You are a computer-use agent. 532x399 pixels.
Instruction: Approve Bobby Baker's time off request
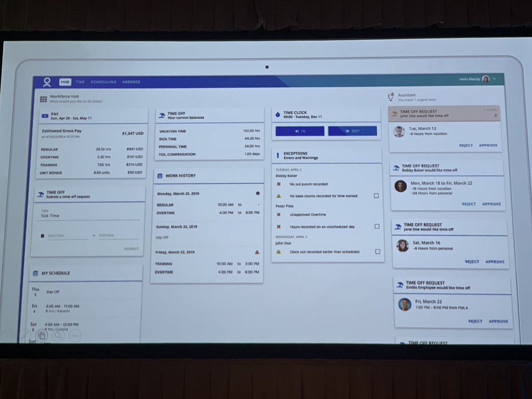pyautogui.click(x=491, y=204)
